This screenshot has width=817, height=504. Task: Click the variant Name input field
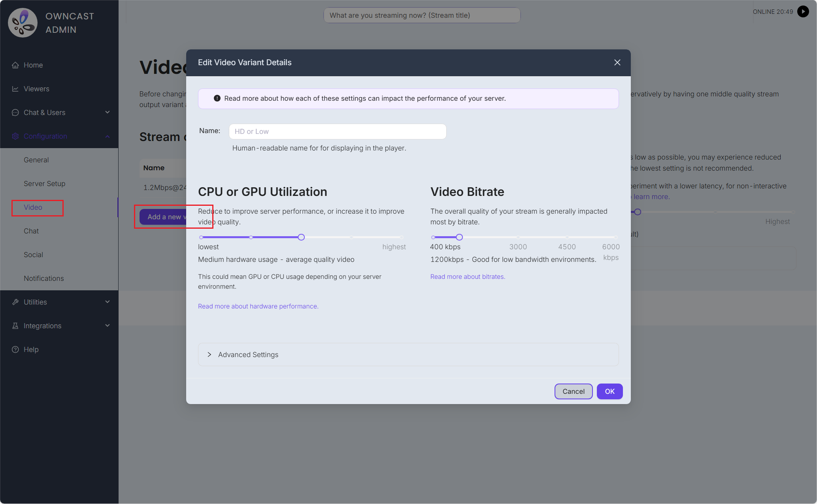point(338,132)
